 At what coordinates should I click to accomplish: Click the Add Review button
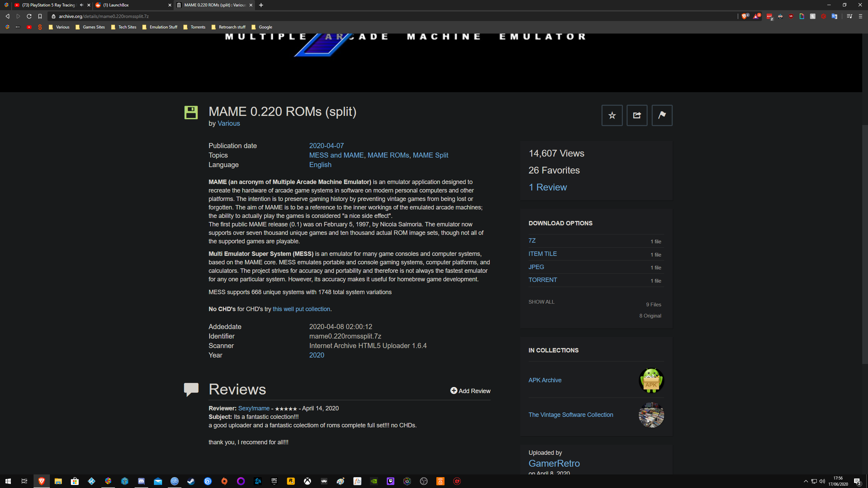pyautogui.click(x=470, y=391)
